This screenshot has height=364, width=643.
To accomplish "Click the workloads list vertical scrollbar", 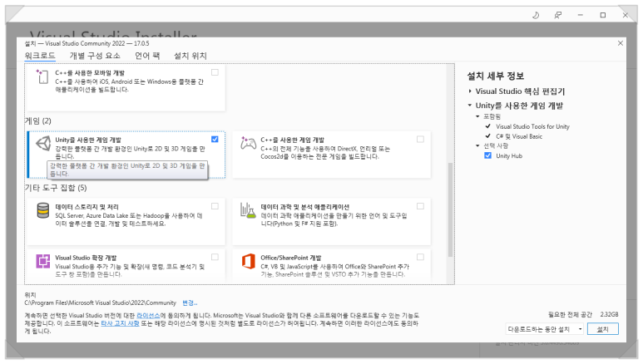I will (450, 209).
